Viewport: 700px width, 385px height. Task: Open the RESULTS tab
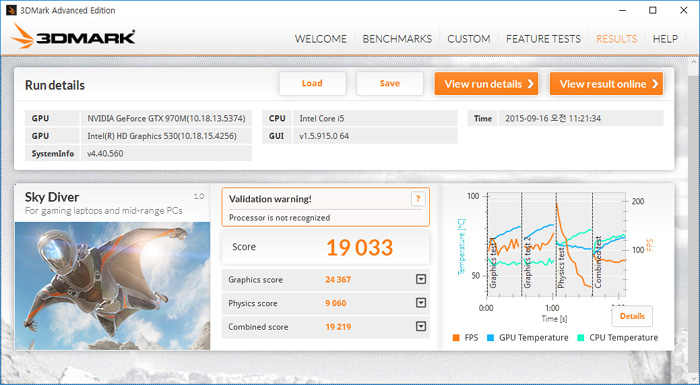point(617,39)
